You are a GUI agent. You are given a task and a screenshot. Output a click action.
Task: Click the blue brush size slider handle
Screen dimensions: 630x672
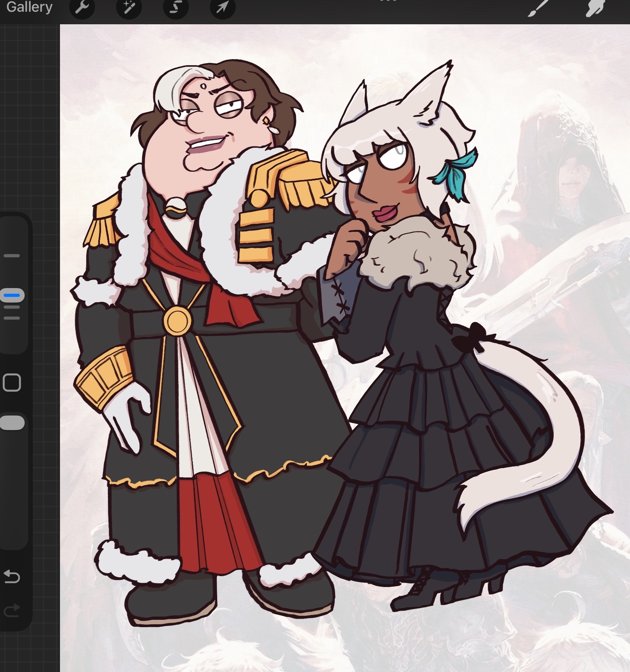pyautogui.click(x=12, y=295)
